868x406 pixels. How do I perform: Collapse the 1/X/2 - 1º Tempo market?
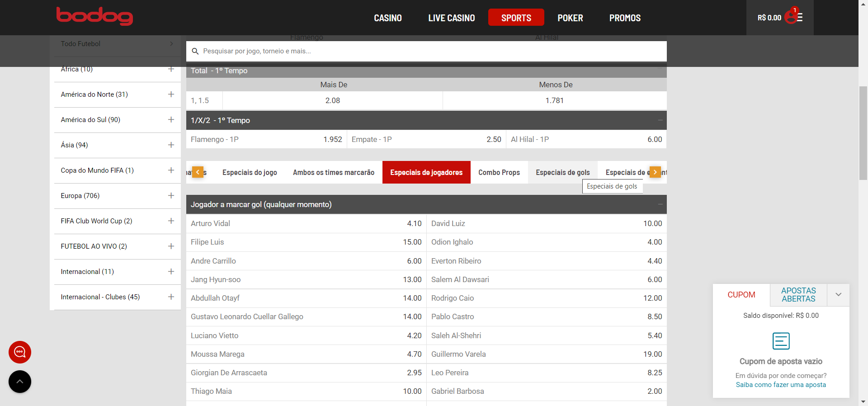point(660,120)
